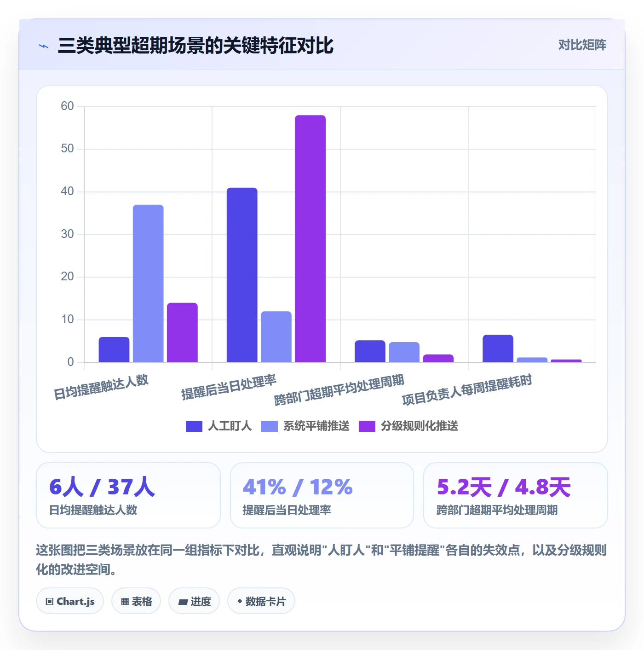Toggle the 人工盯人 legend color swatch
Screen dimensions: 644x650
[x=194, y=426]
